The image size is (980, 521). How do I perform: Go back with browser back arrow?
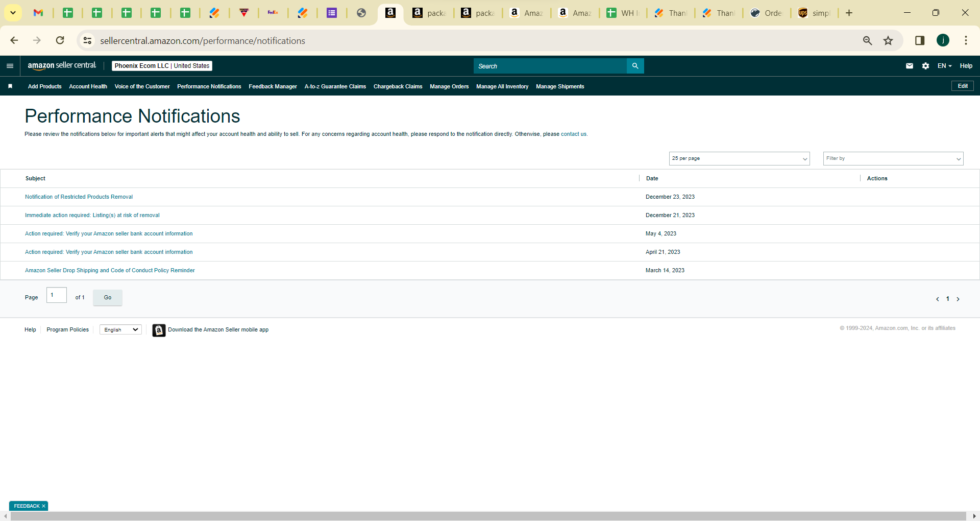click(14, 40)
